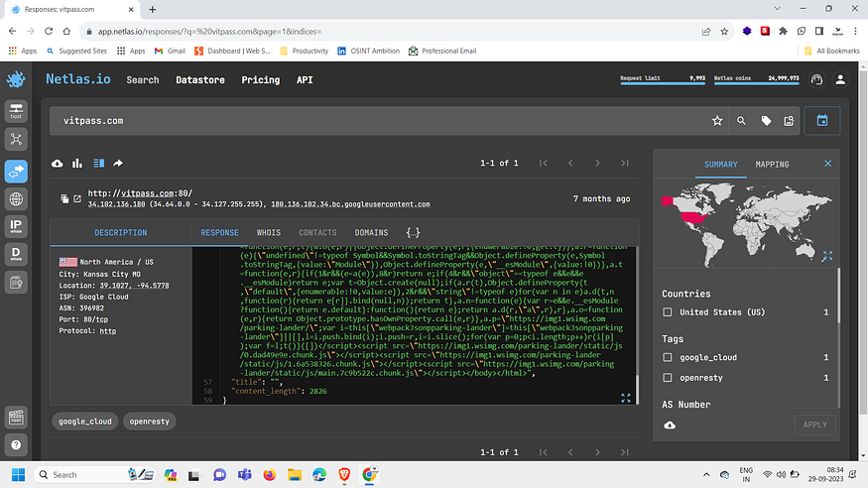Switch to the DOMAINS tab

pyautogui.click(x=371, y=232)
